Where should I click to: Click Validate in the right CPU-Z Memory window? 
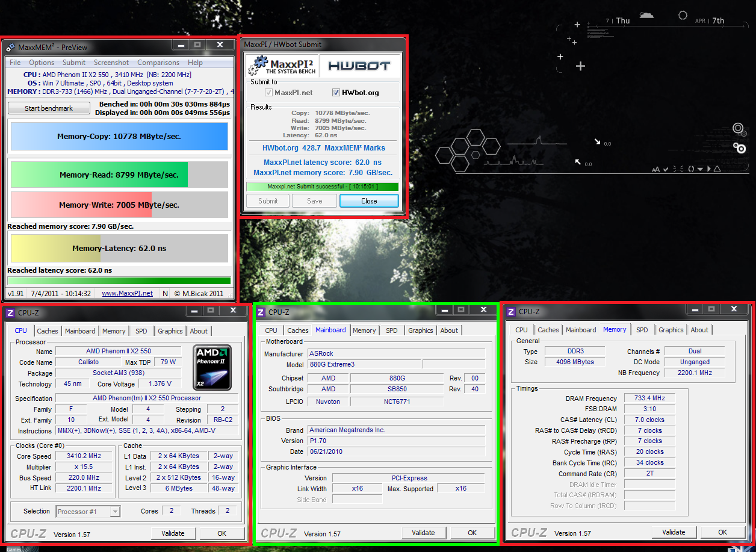(x=674, y=532)
